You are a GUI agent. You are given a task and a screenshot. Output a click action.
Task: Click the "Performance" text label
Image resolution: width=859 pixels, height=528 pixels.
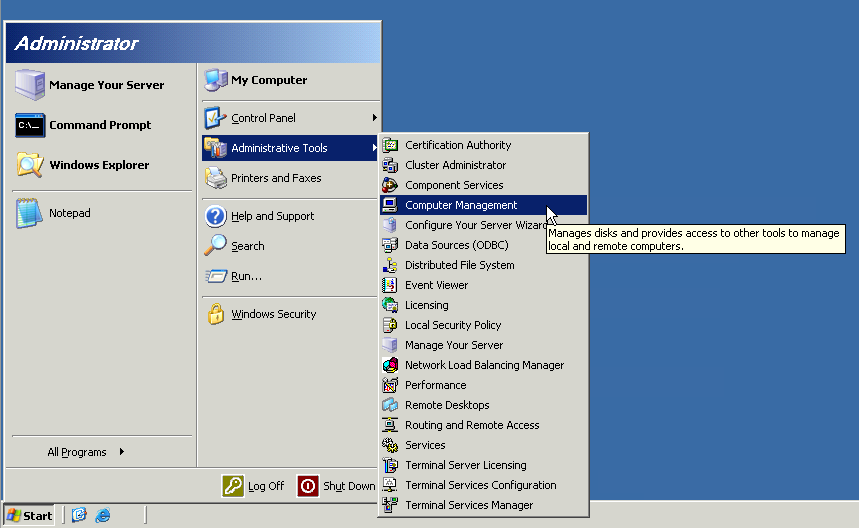(436, 385)
